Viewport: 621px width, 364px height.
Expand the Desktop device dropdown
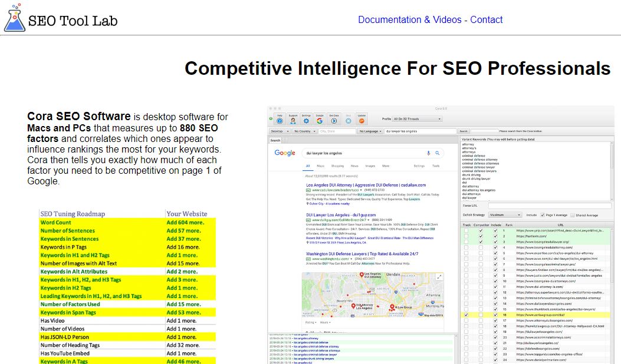coord(279,131)
